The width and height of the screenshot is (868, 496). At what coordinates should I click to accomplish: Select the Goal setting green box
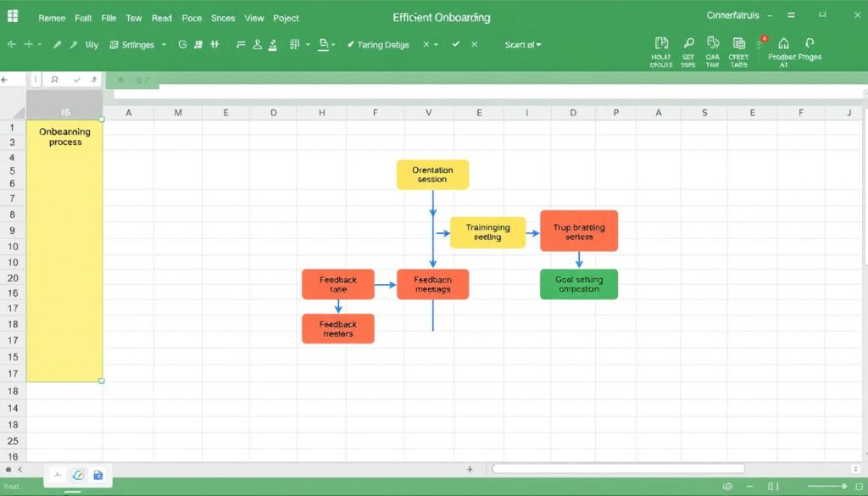(x=579, y=284)
